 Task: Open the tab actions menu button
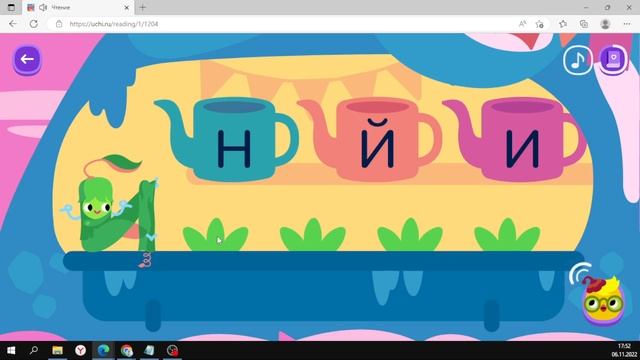11,7
